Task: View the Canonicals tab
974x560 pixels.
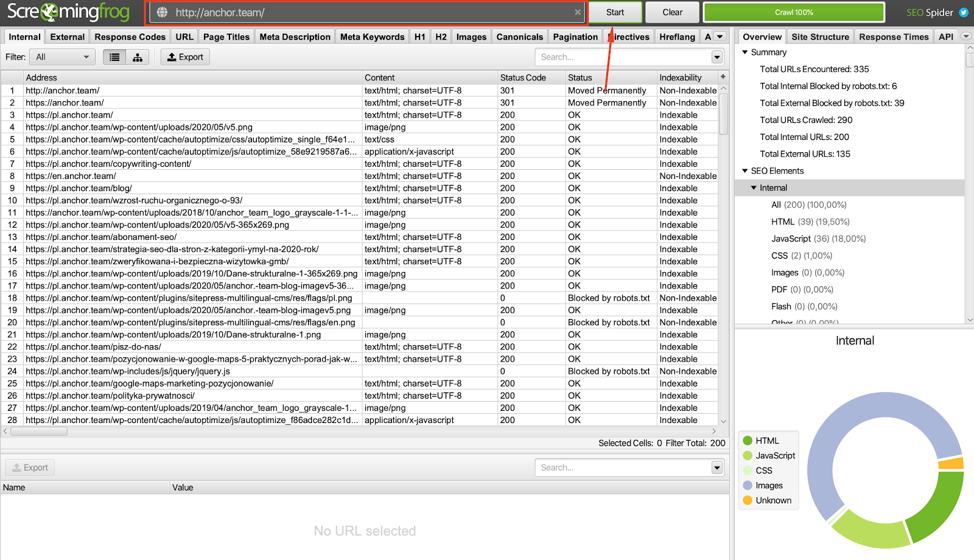Action: (x=520, y=37)
